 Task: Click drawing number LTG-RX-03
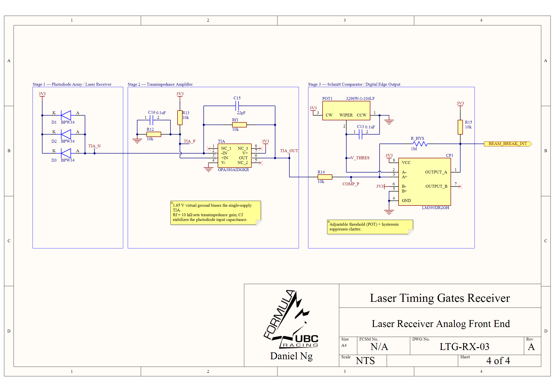click(464, 347)
